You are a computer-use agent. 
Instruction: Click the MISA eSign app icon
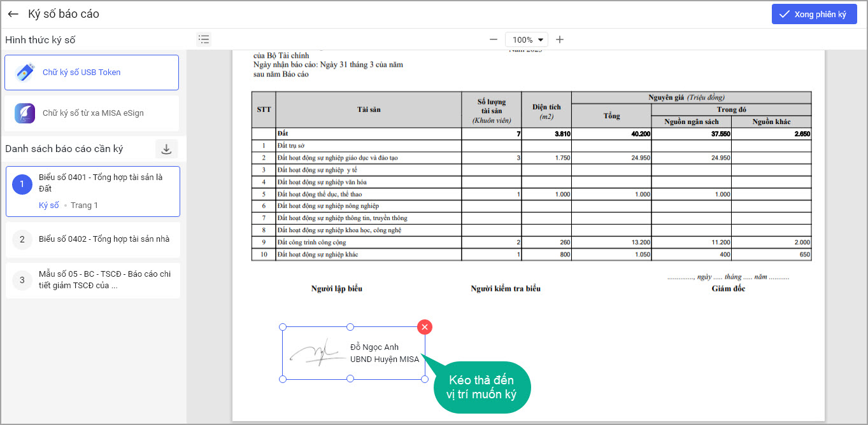coord(25,113)
